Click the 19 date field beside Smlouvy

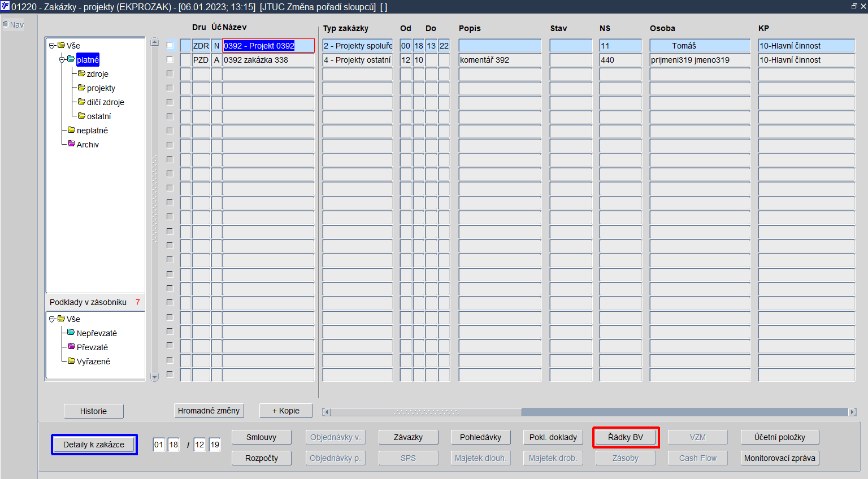(215, 445)
